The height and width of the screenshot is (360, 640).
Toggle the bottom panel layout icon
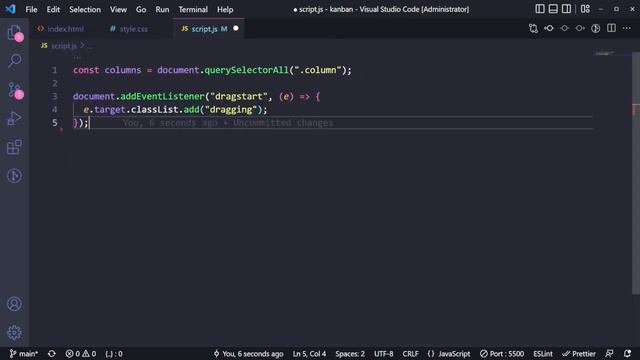553,9
